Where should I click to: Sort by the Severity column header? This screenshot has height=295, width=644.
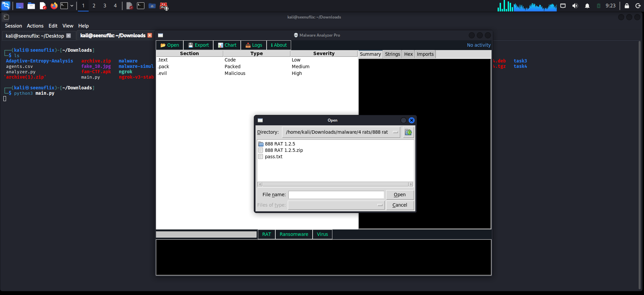point(324,53)
